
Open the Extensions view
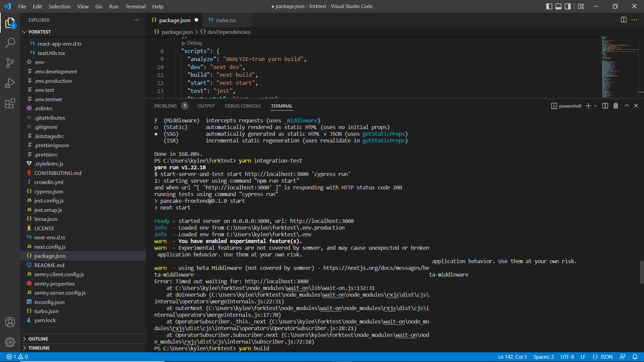pyautogui.click(x=10, y=103)
